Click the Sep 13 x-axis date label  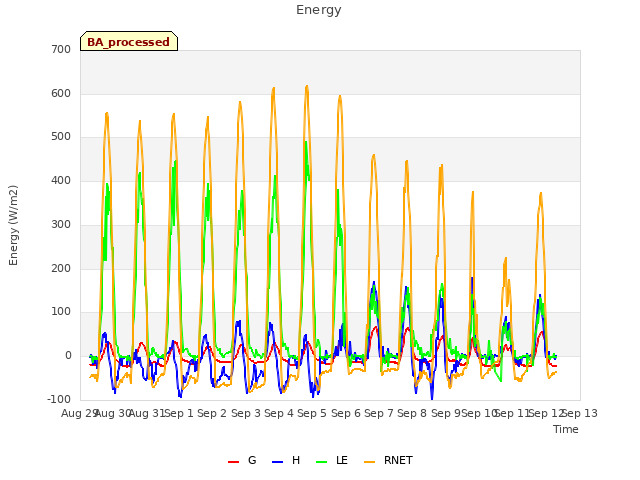pyautogui.click(x=580, y=413)
